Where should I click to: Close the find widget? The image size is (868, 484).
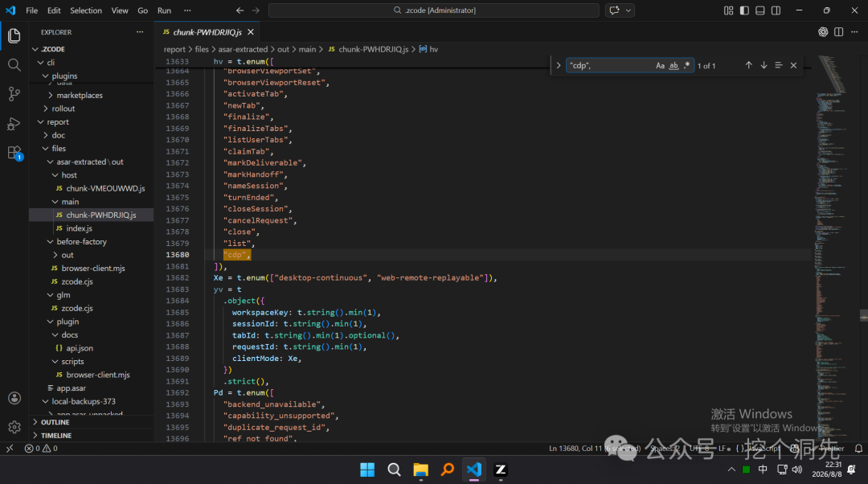tap(793, 65)
